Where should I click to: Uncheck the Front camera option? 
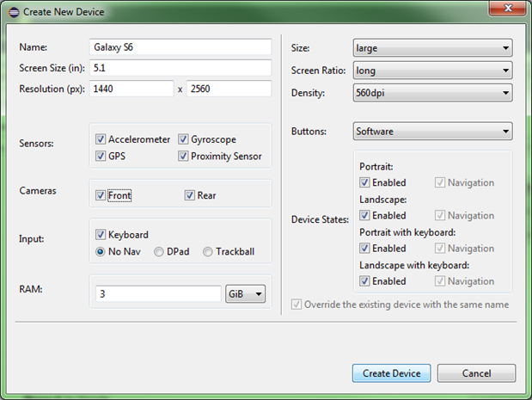tap(101, 195)
